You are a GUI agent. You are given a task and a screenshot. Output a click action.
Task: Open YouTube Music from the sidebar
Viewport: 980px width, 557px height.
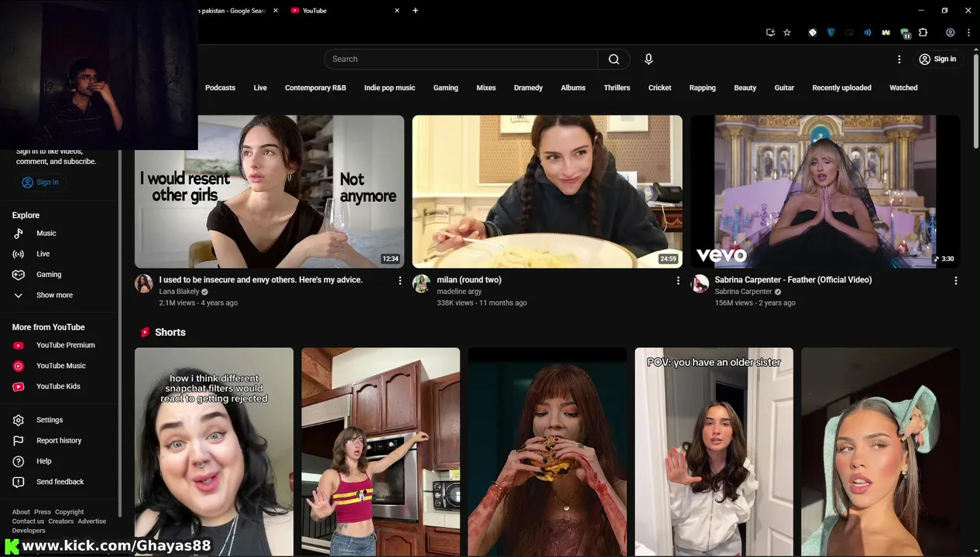(62, 366)
